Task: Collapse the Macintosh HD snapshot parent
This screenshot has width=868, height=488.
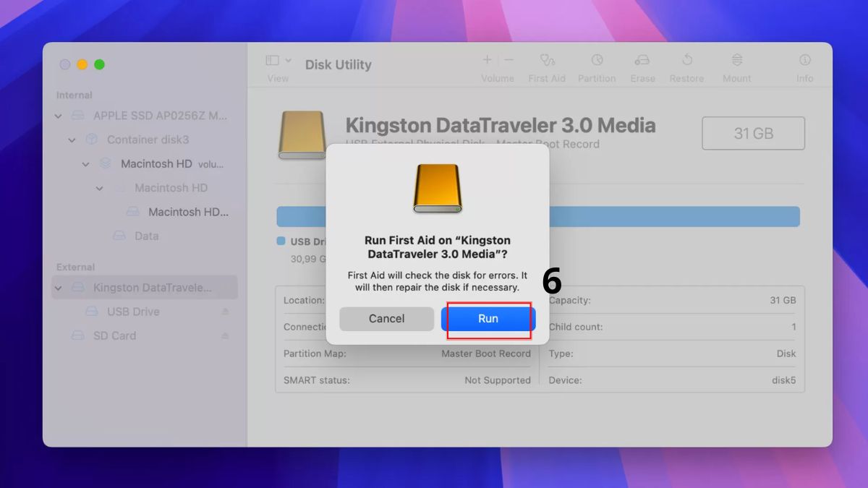Action: (100, 188)
